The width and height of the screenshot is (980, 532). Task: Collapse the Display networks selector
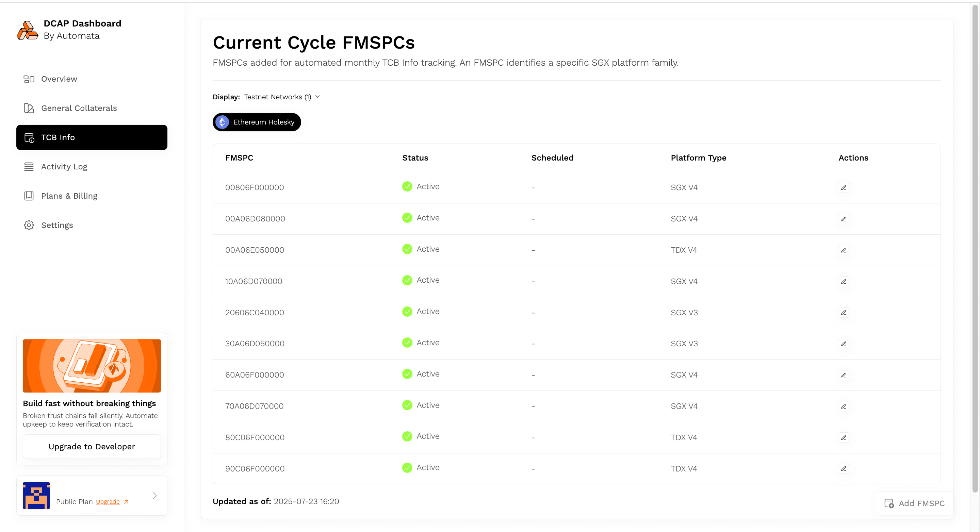point(318,97)
